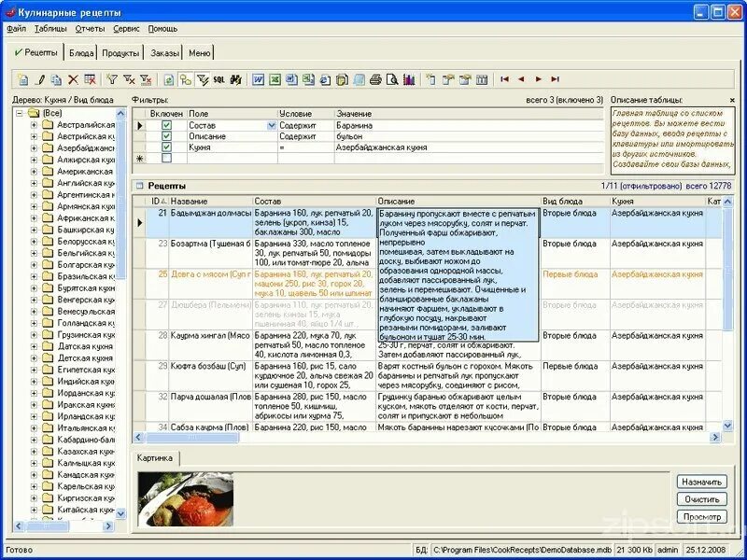Open the Таблицы menu
Screen dimensions: 747x560
point(51,29)
